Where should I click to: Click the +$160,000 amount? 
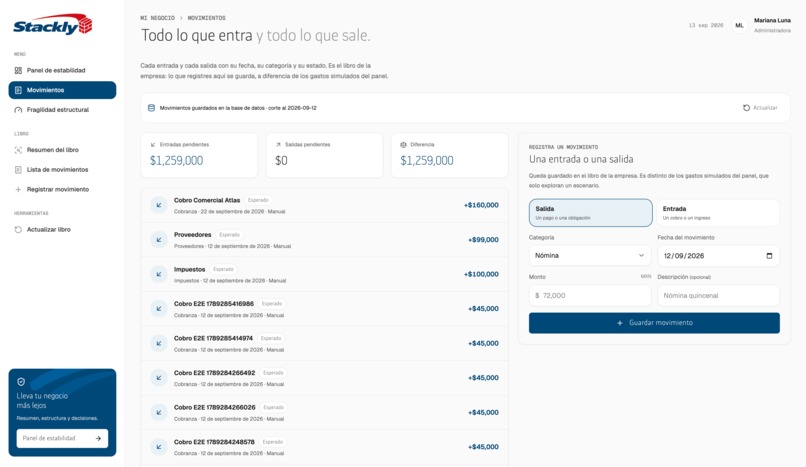pos(481,205)
